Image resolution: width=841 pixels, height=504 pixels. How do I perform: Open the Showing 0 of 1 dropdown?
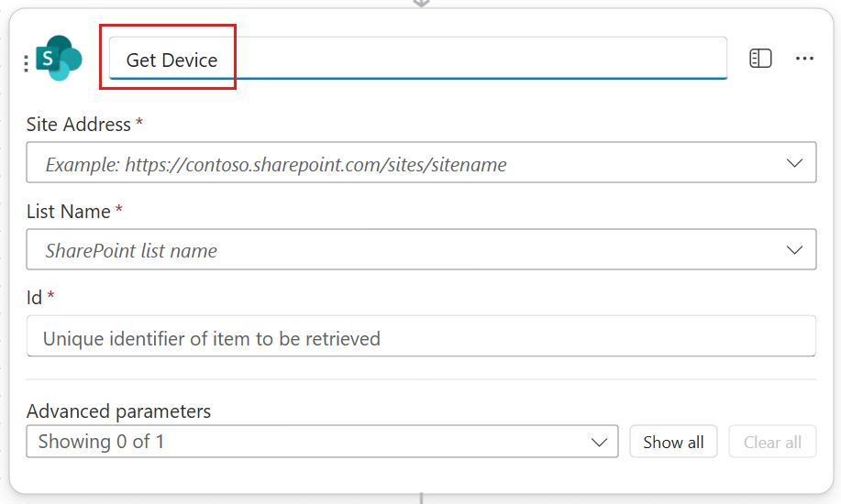312,442
